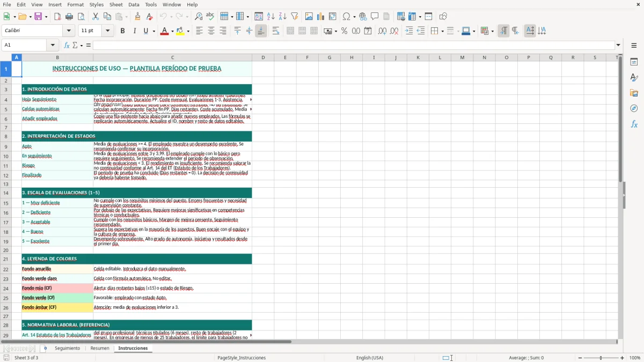The width and height of the screenshot is (644, 362).
Task: Click English (USA) language in status bar
Action: click(x=370, y=358)
